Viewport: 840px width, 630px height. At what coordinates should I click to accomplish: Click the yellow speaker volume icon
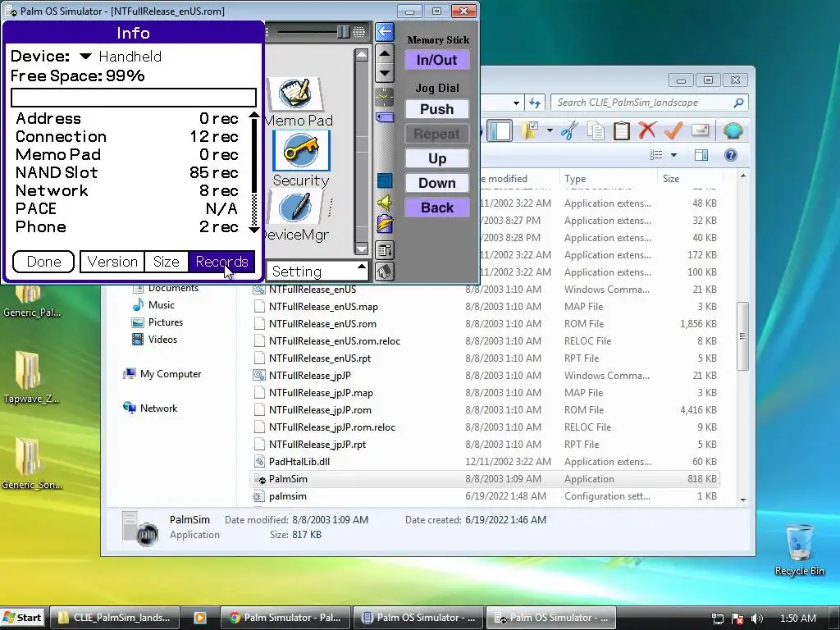point(385,202)
